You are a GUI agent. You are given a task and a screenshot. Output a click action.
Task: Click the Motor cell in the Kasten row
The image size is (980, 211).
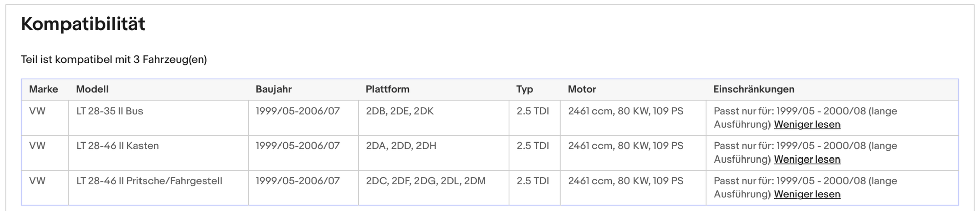(x=625, y=146)
